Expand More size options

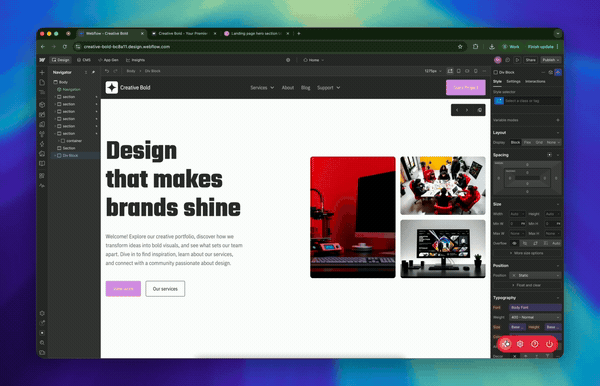point(527,253)
